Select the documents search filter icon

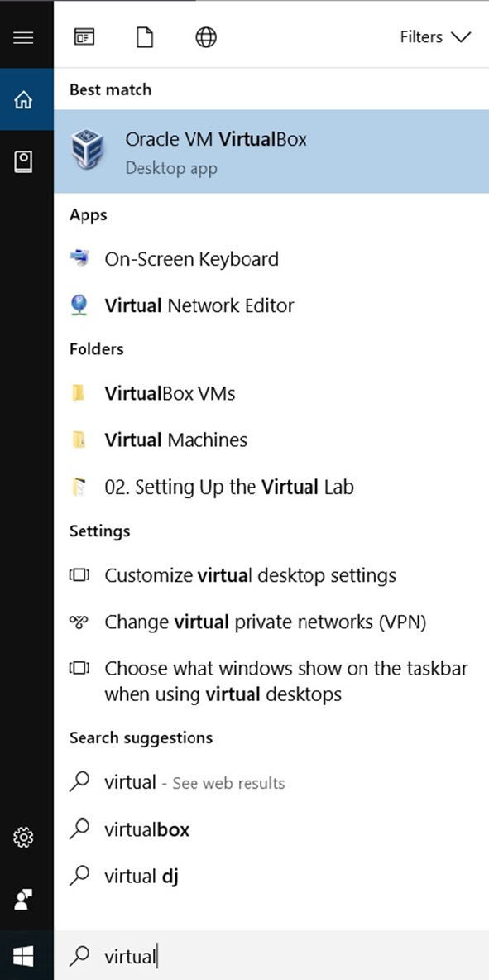pos(145,36)
